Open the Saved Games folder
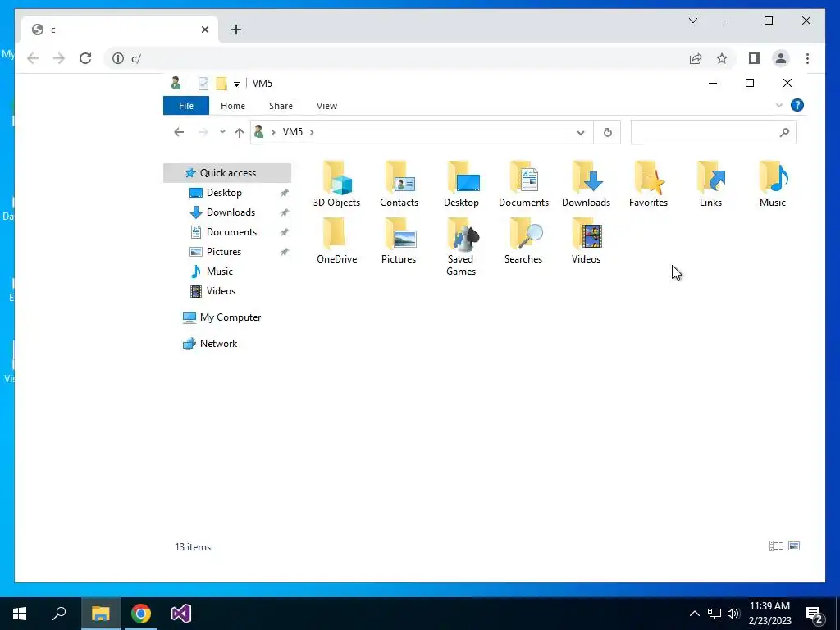Viewport: 840px width, 630px height. [461, 246]
